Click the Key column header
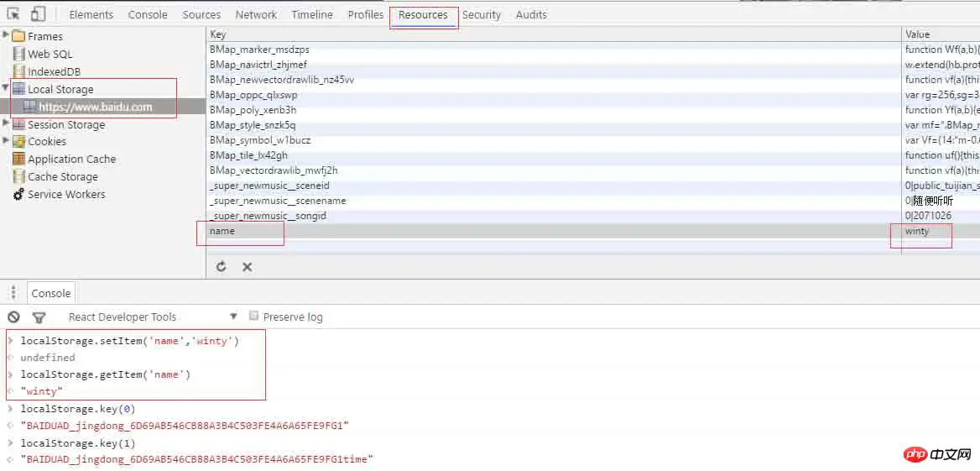980x471 pixels. [x=218, y=34]
